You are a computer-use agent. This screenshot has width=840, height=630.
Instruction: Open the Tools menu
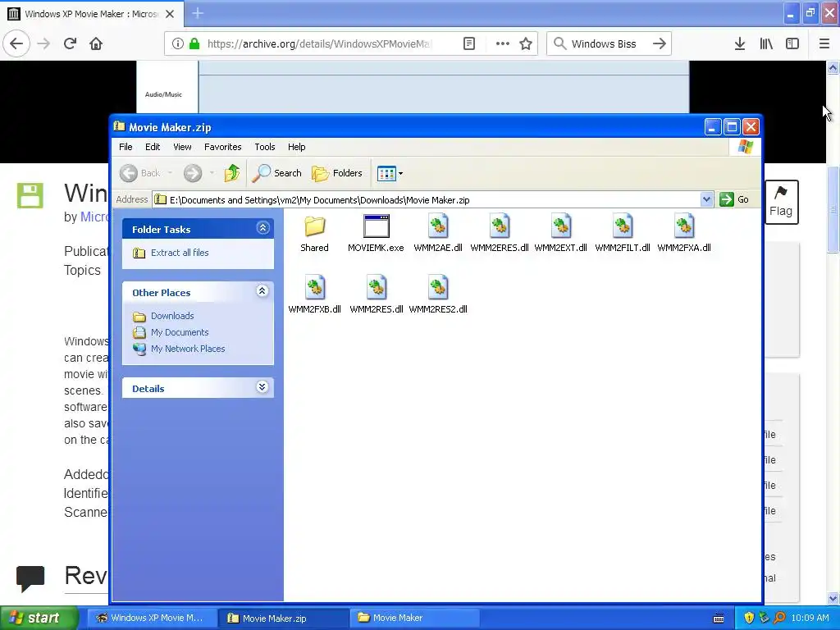[x=265, y=147]
